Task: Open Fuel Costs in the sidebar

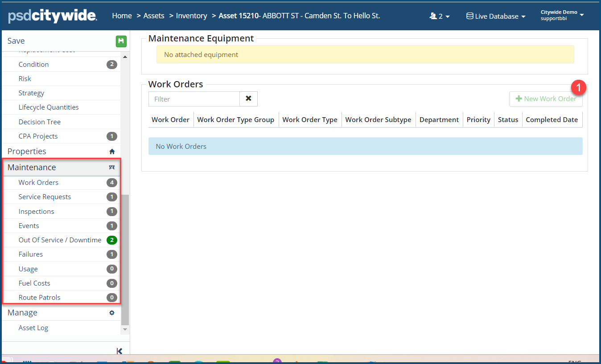Action: point(62,283)
